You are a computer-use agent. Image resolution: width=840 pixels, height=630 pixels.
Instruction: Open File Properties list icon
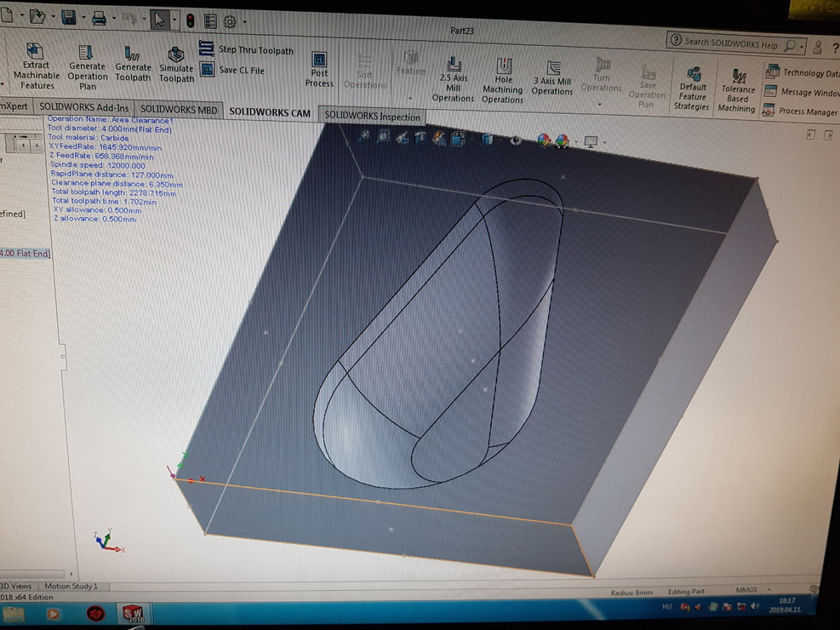(210, 21)
